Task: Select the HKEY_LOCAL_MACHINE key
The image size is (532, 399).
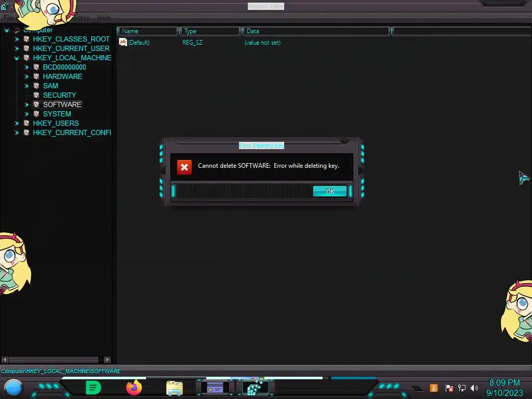Action: click(x=72, y=58)
